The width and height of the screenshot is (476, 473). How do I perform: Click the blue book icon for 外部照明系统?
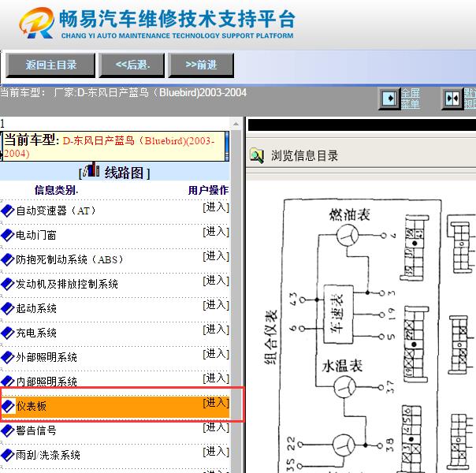tap(7, 357)
